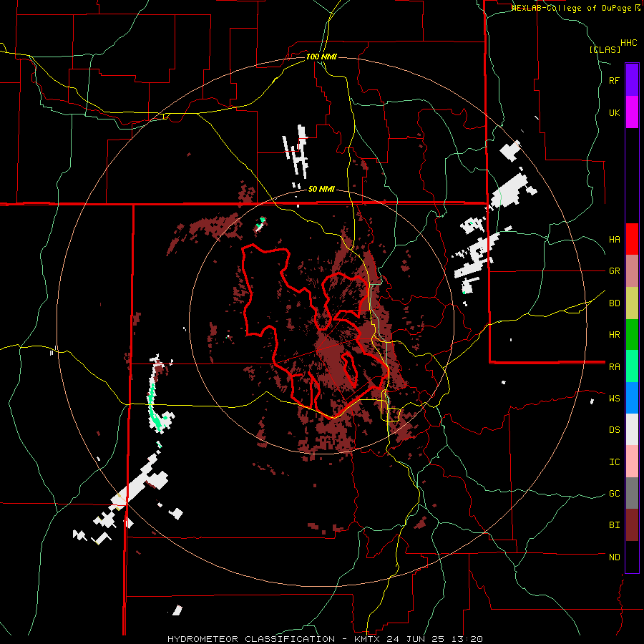Click the RF legend label
The image size is (644, 644).
[615, 81]
